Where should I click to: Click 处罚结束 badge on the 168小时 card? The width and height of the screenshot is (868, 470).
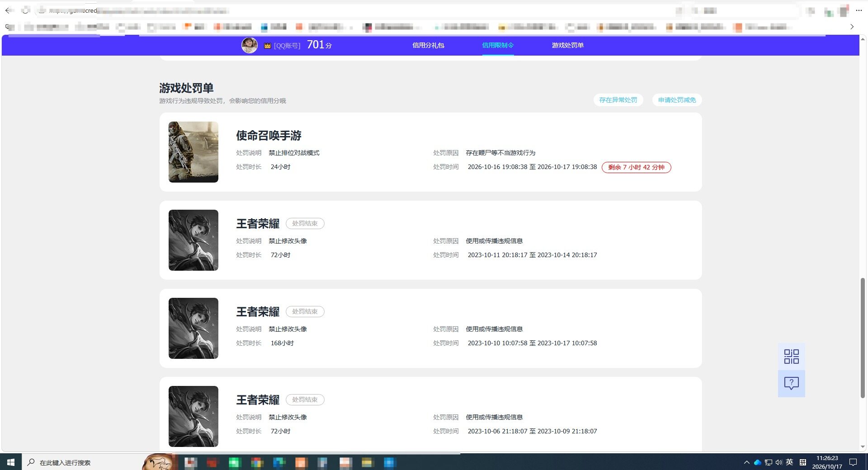coord(305,312)
